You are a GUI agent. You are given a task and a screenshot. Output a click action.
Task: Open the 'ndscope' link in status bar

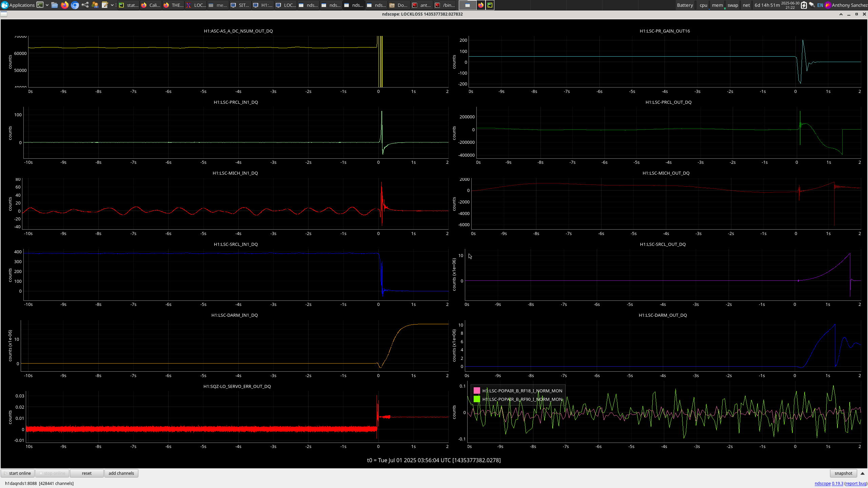point(823,483)
